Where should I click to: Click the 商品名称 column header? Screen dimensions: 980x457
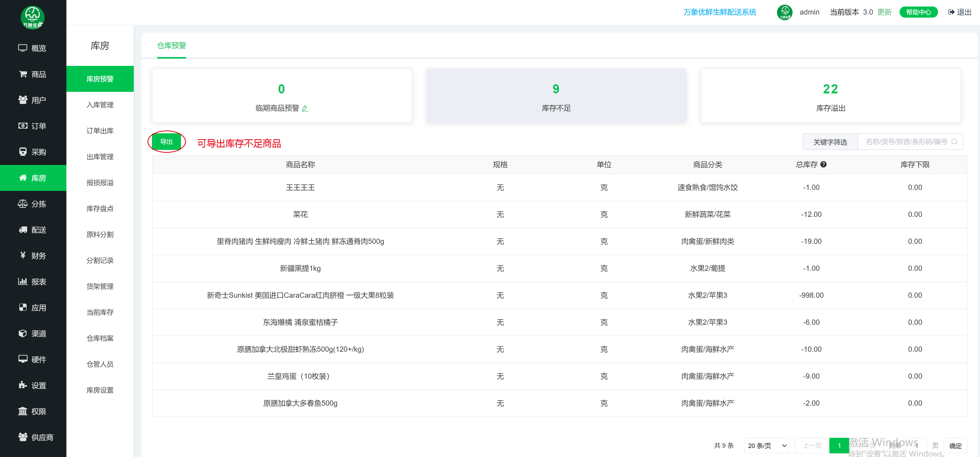300,164
